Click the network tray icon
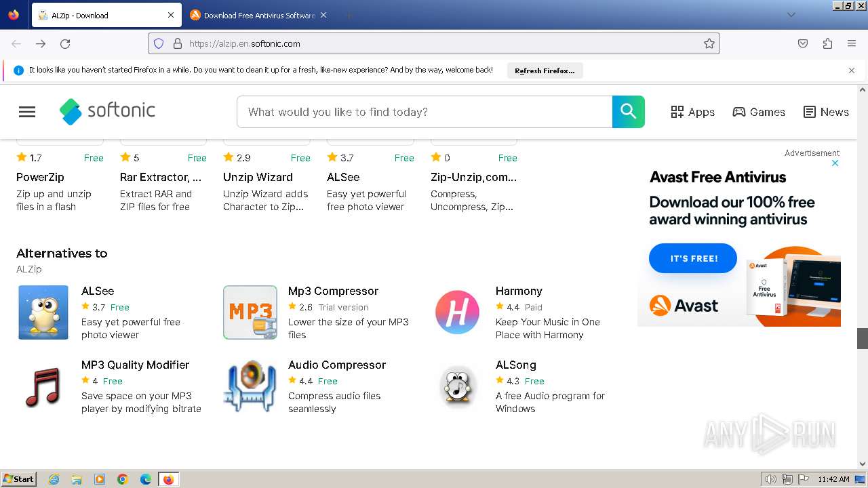The width and height of the screenshot is (868, 488). [x=787, y=479]
